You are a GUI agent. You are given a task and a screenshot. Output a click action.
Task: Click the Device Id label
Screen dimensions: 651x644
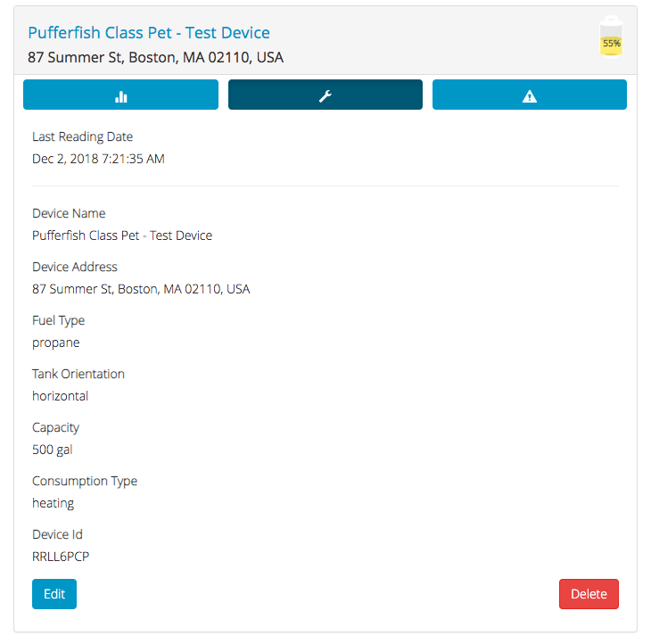tap(57, 534)
